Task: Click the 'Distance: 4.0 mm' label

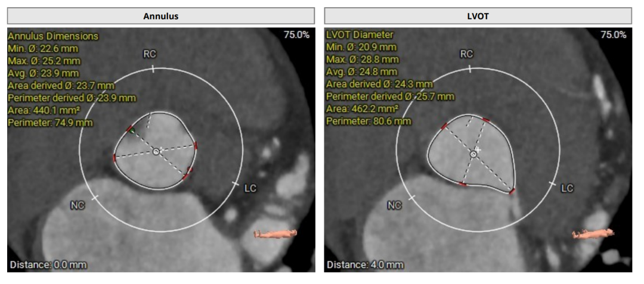Action: tap(365, 265)
